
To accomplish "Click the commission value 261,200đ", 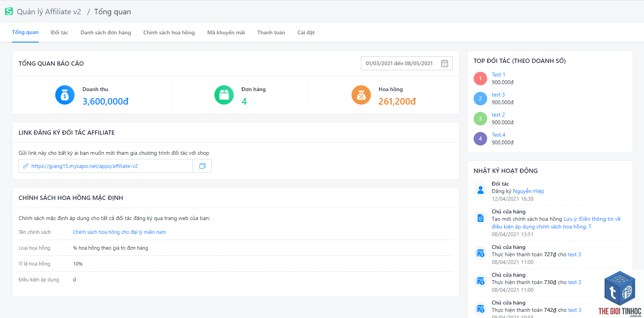I will [x=397, y=101].
